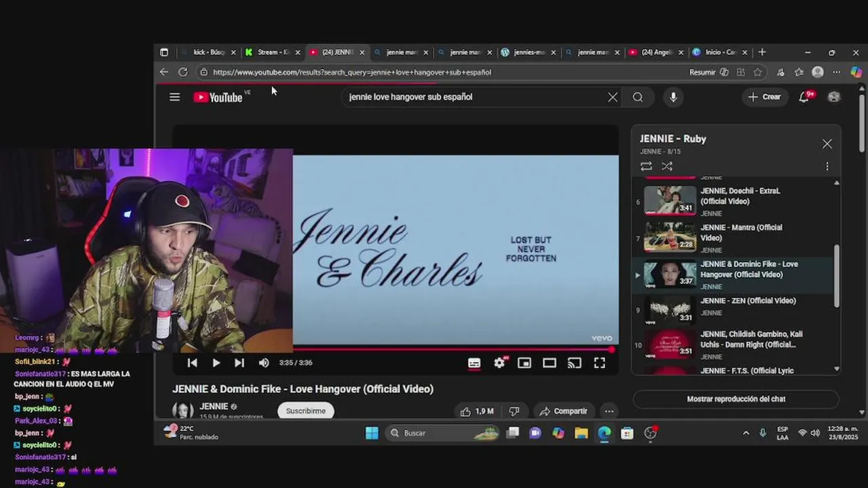Go back with the browser back arrow
Screen dimensions: 868x488
164,72
